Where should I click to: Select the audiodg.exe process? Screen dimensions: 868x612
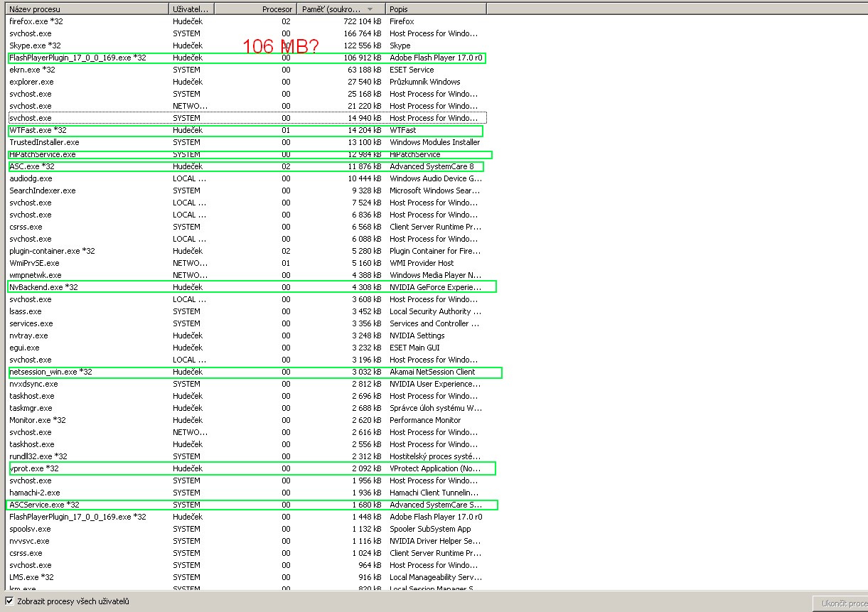[247, 178]
